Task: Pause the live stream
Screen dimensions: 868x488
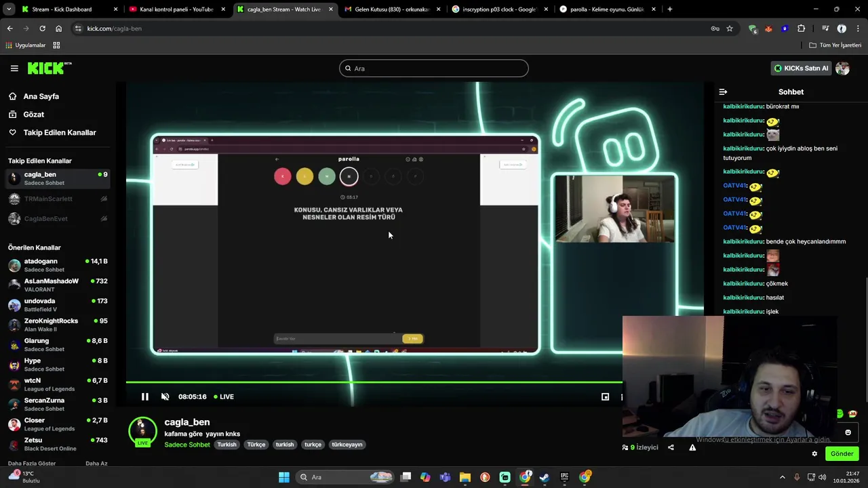Action: point(144,396)
